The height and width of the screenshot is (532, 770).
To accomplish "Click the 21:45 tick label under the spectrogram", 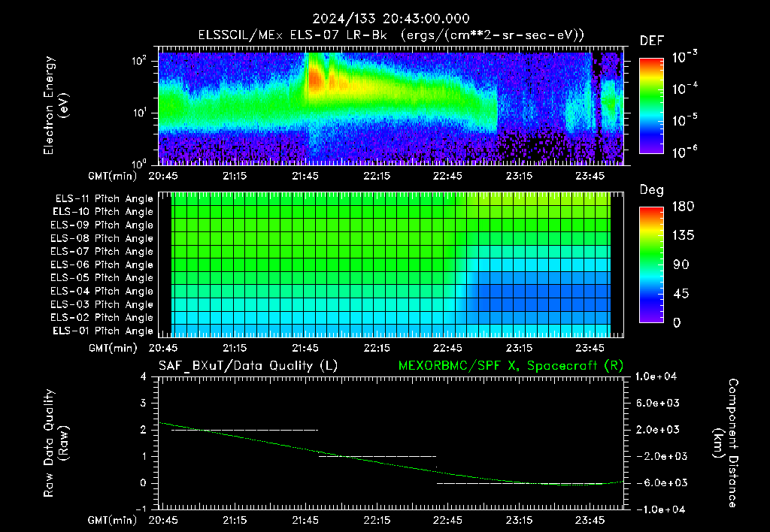I will (x=305, y=176).
